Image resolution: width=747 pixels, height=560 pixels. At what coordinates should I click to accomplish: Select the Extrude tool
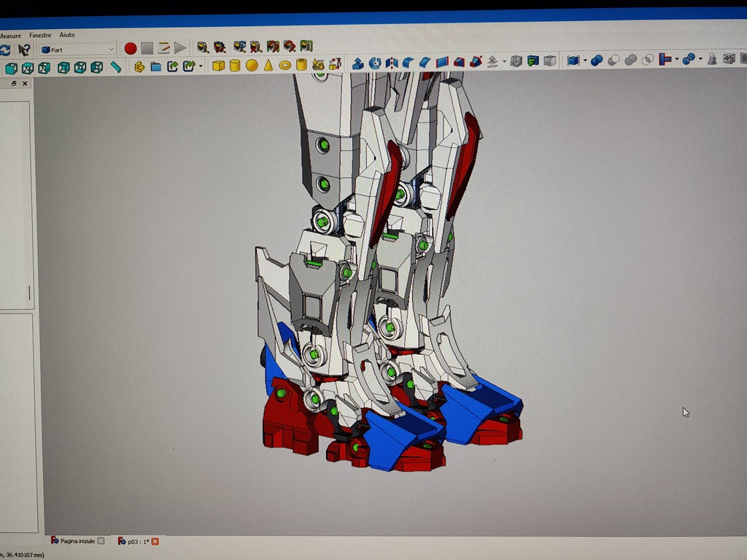357,63
